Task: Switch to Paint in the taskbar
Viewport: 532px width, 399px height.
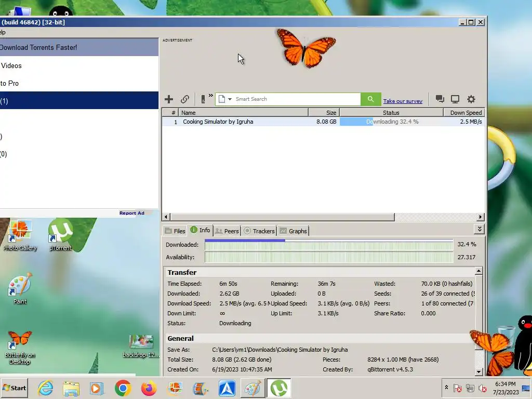Action: click(x=252, y=388)
